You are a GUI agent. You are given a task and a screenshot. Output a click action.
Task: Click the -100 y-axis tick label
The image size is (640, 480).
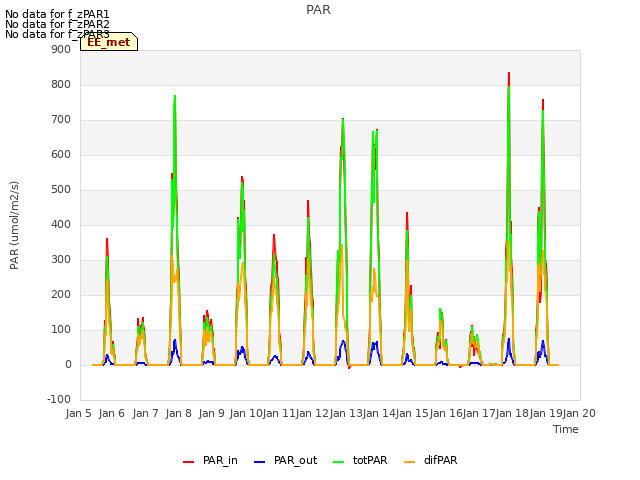(x=59, y=399)
